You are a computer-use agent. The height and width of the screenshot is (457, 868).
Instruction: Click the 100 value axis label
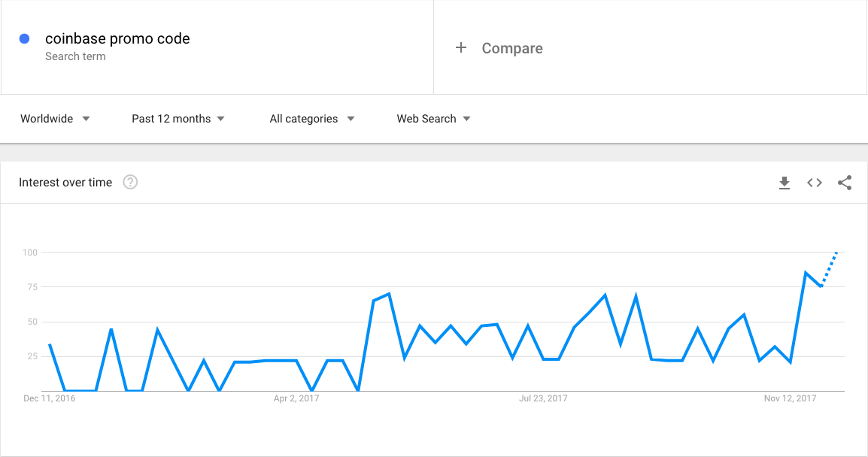(x=29, y=253)
